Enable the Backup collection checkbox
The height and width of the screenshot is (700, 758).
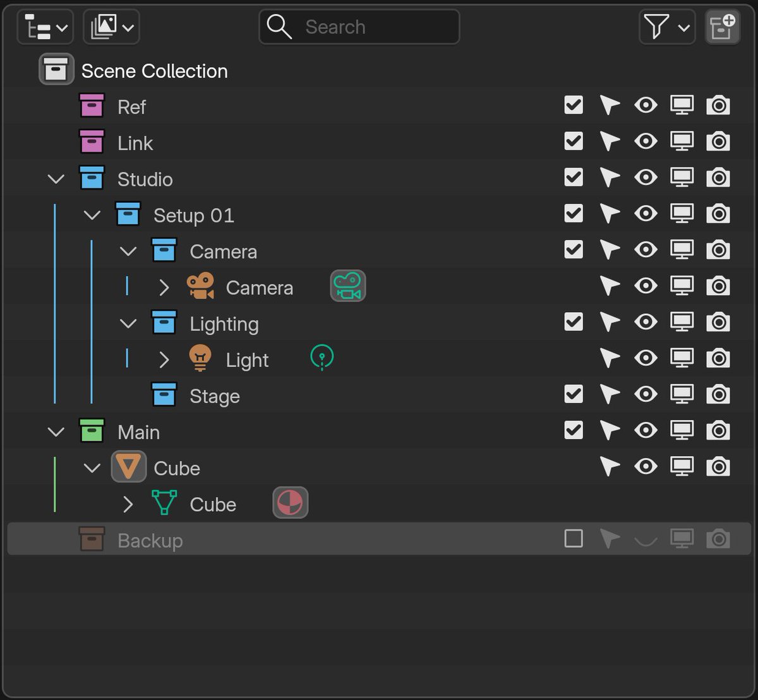pos(574,538)
